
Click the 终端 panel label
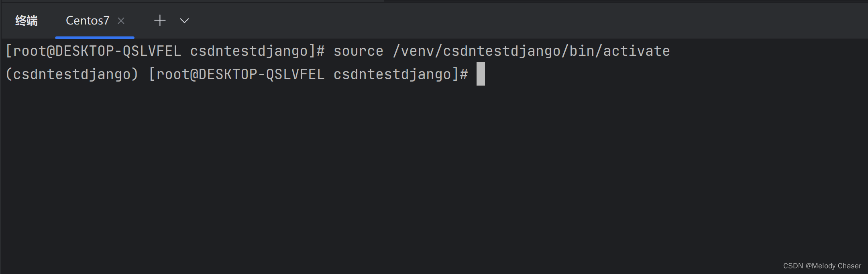25,20
